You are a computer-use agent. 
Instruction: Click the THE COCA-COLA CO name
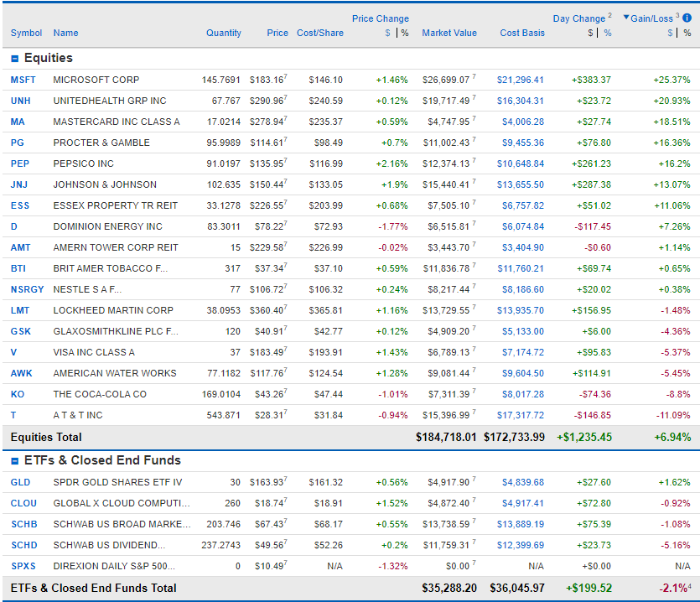(100, 395)
